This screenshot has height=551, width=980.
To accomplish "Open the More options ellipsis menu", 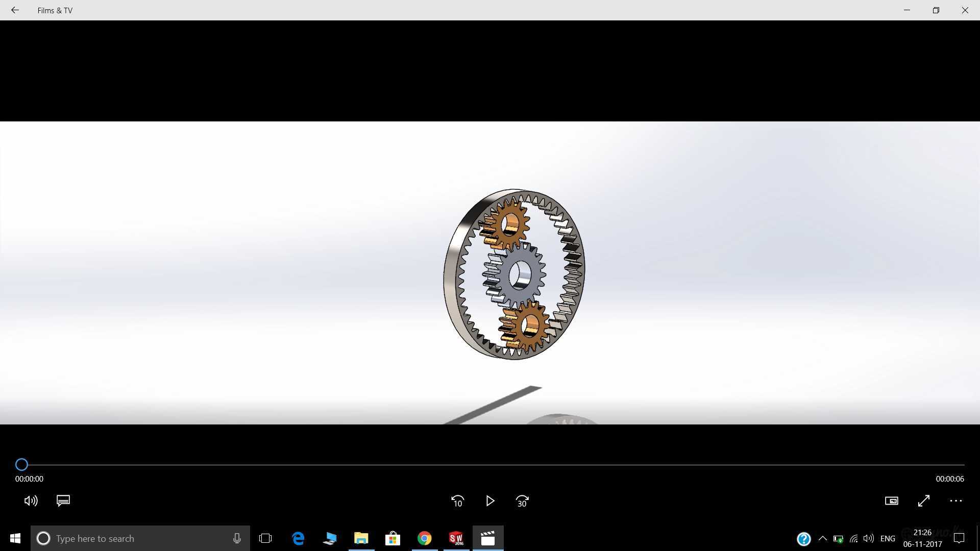I will pyautogui.click(x=955, y=501).
